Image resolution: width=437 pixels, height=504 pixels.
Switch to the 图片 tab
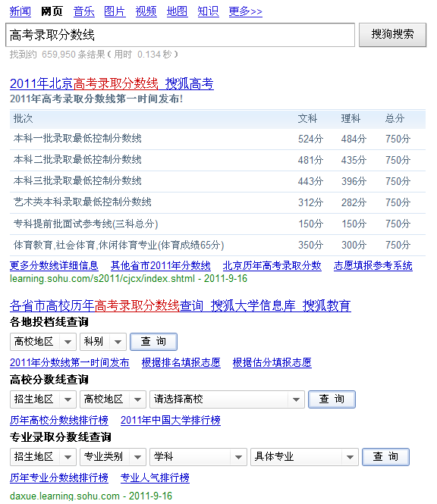click(115, 11)
